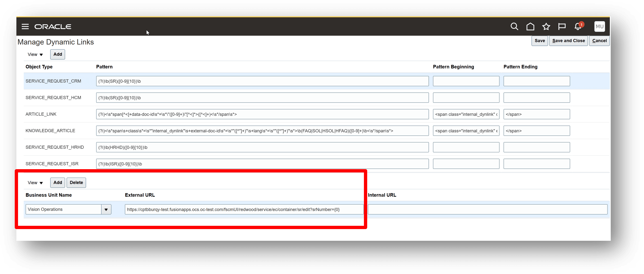Click the Save button
The image size is (644, 274).
pyautogui.click(x=540, y=41)
